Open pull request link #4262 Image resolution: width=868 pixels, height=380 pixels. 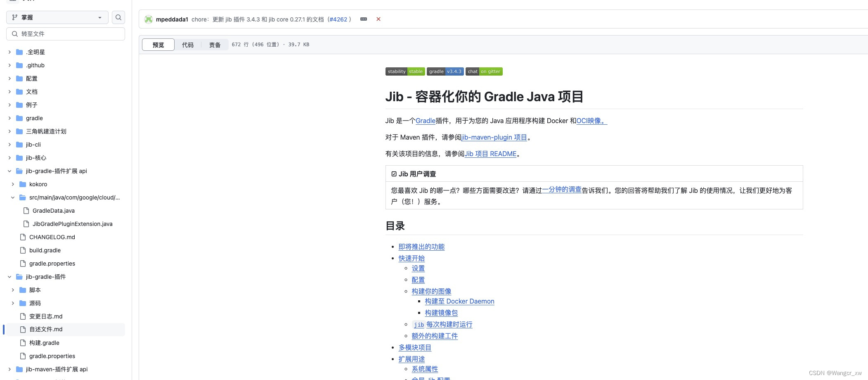(x=338, y=19)
